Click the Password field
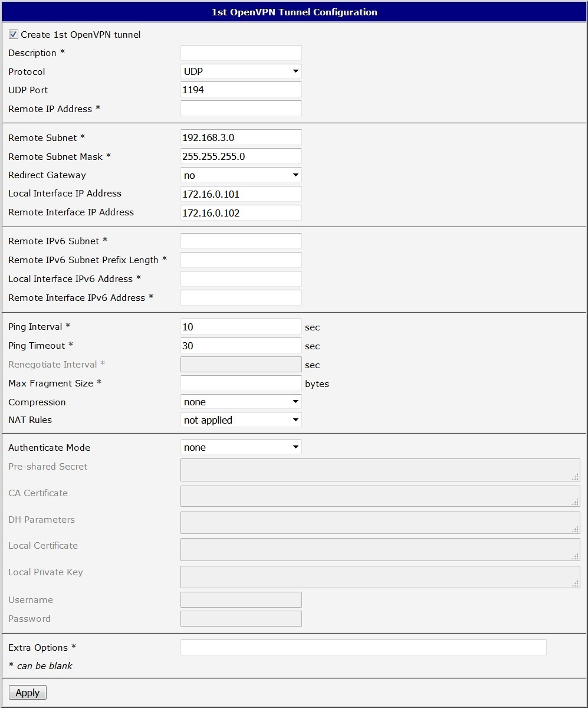The image size is (588, 708). [241, 619]
